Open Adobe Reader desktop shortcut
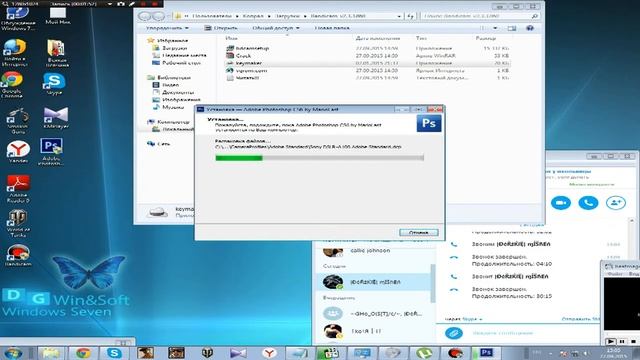 coord(18,189)
